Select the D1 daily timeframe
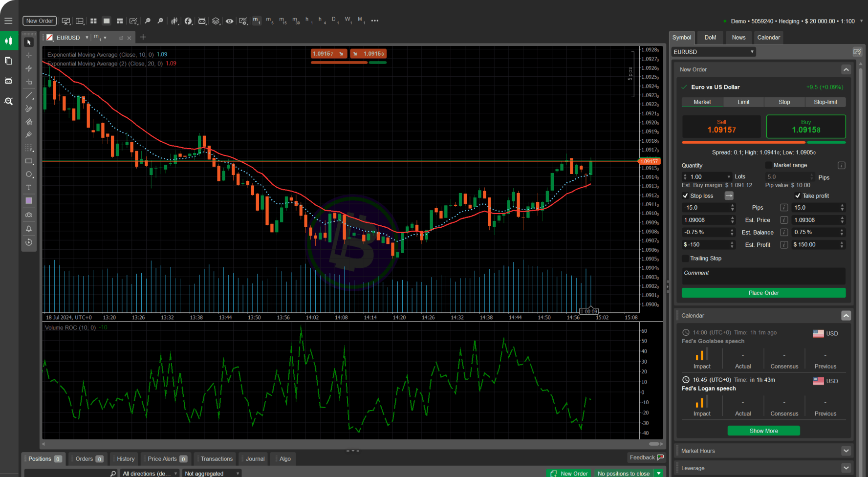Image resolution: width=868 pixels, height=477 pixels. 335,21
